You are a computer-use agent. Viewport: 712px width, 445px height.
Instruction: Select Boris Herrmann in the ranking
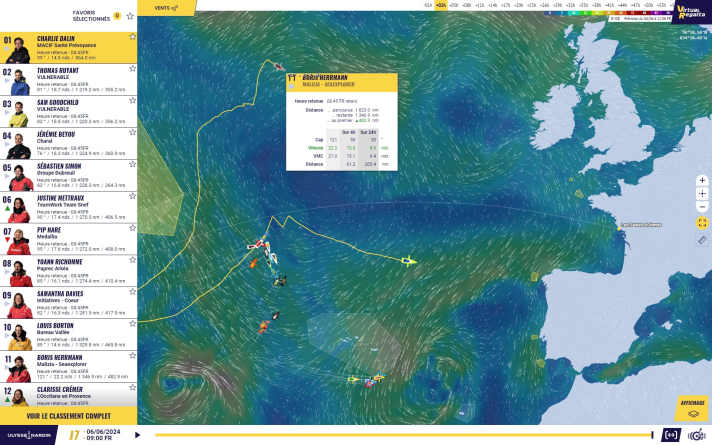click(x=69, y=367)
